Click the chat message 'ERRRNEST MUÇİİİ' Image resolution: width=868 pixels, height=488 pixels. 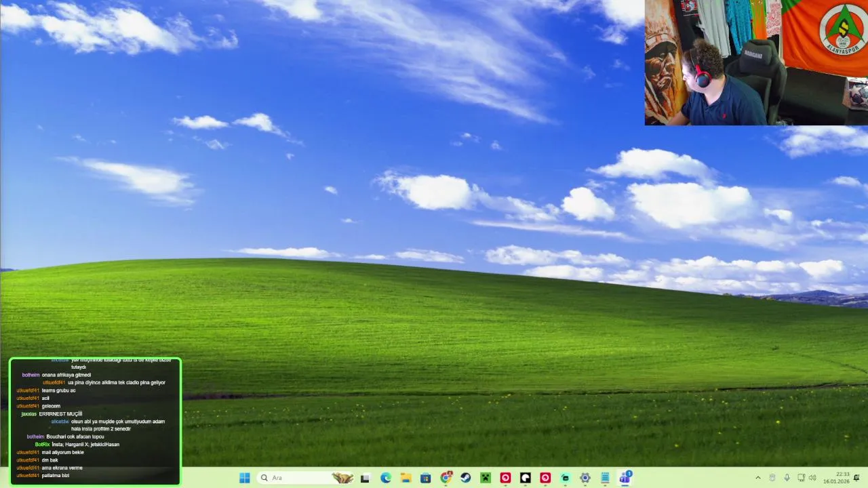tap(61, 413)
